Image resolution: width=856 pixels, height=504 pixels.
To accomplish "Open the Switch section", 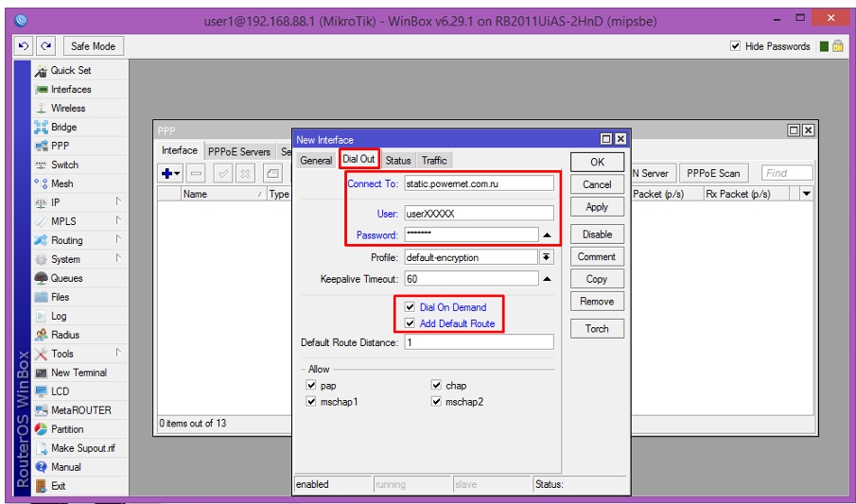I will [79, 165].
